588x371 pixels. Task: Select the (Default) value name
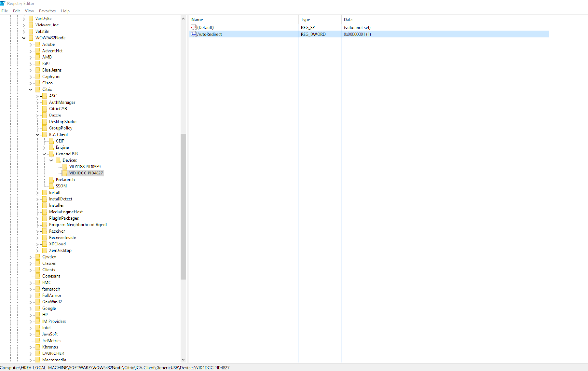coord(205,27)
